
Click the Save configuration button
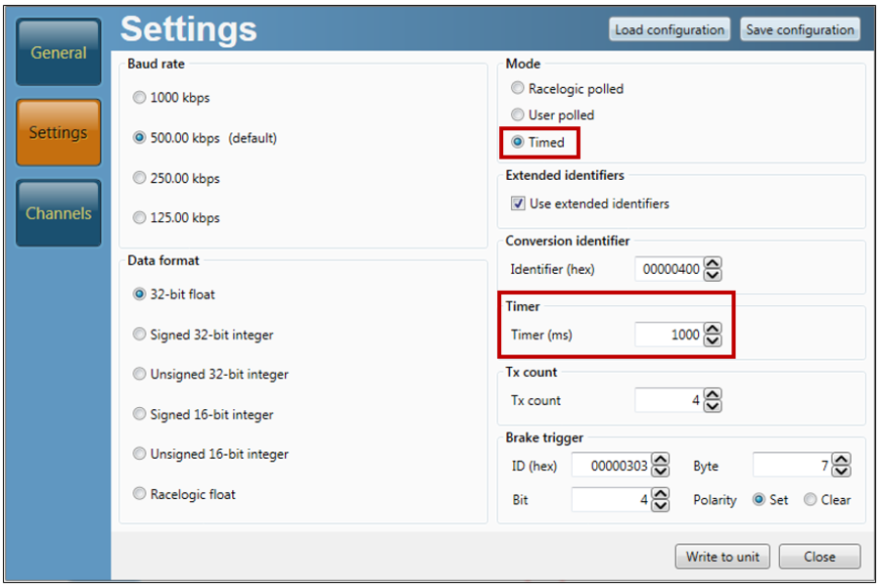coord(800,29)
